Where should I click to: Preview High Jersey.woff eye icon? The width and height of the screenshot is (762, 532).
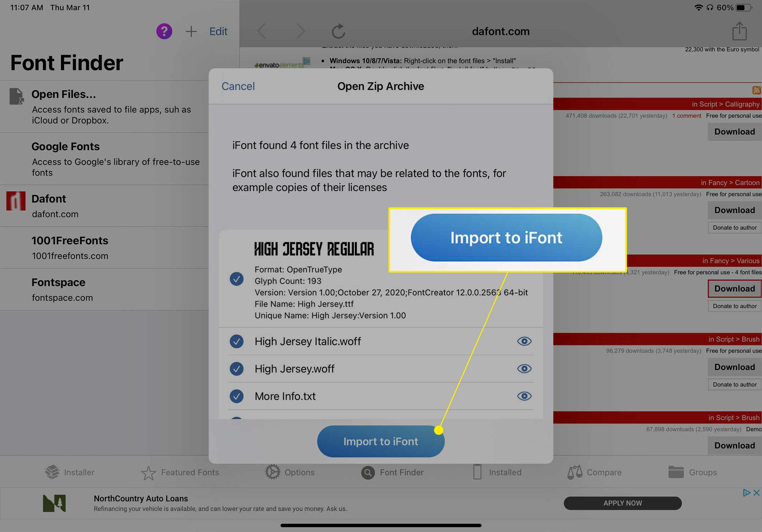(524, 368)
